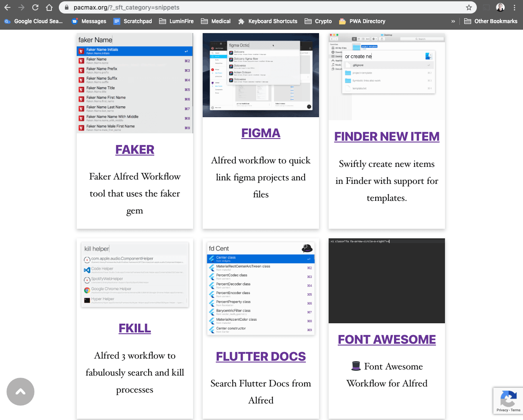Reload the pacmax.org page
This screenshot has width=523, height=420.
coord(35,7)
